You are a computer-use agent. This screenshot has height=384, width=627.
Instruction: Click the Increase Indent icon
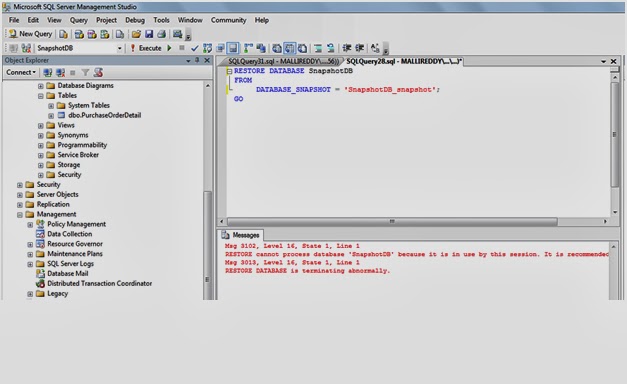[359, 48]
